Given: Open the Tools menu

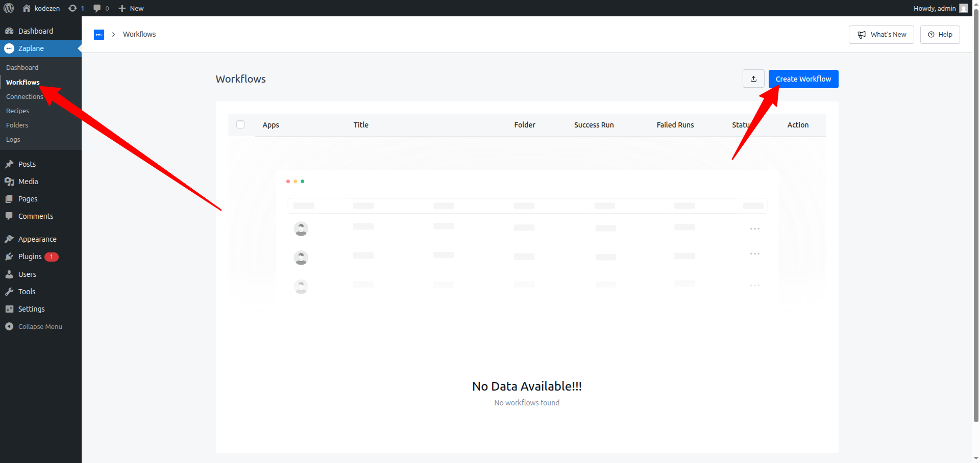Looking at the screenshot, I should (x=41, y=292).
